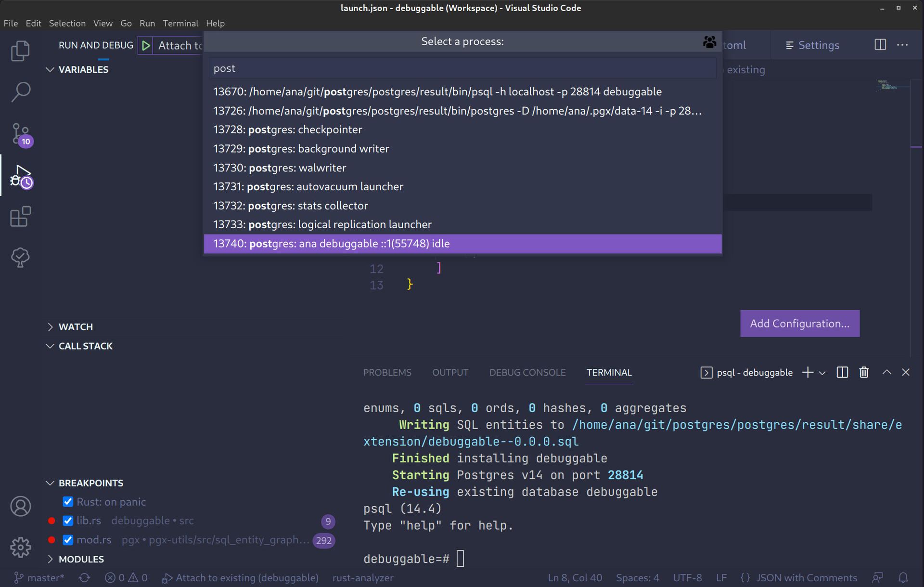
Task: Disable the lib.rs breakpoint checkbox
Action: [x=68, y=521]
